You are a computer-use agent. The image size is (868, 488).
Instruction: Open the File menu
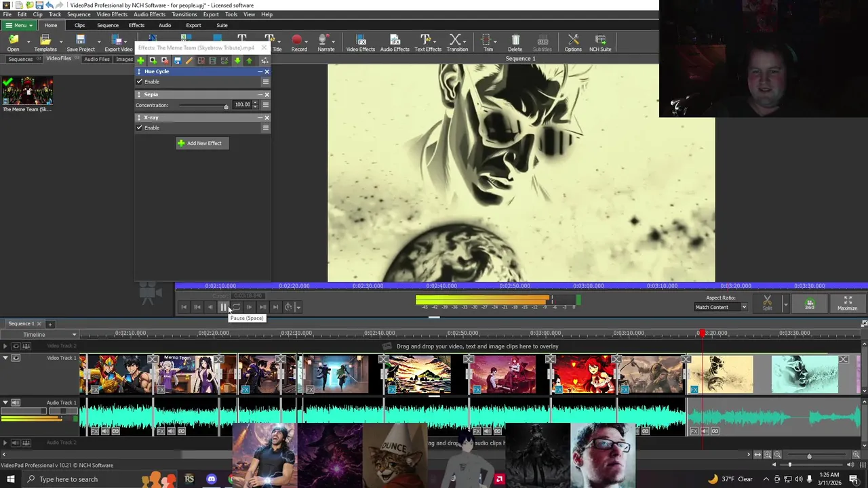coord(7,14)
